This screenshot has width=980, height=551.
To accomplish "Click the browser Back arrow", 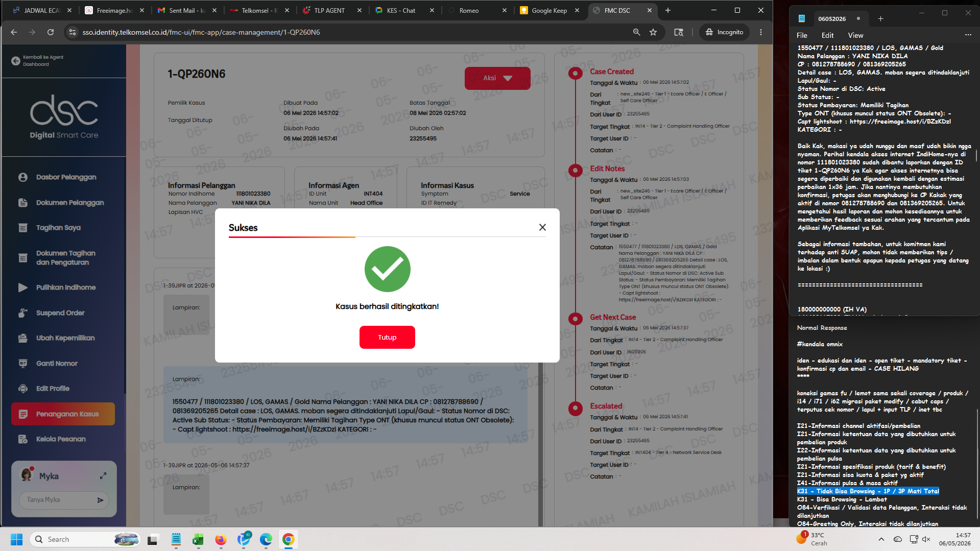I will [x=14, y=32].
